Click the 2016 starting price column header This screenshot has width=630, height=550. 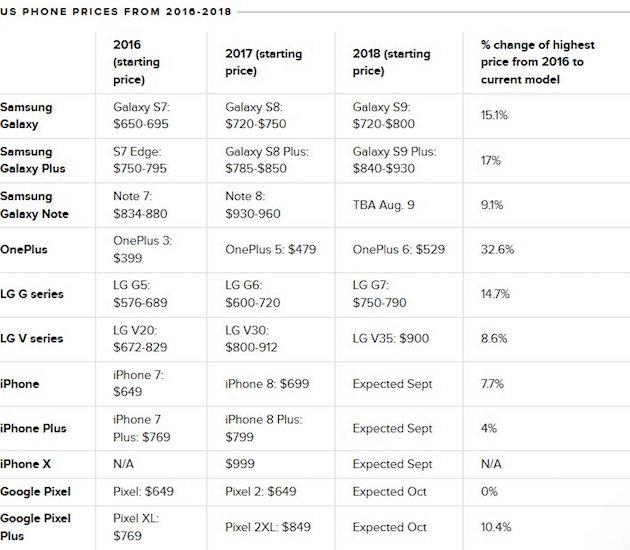136,62
